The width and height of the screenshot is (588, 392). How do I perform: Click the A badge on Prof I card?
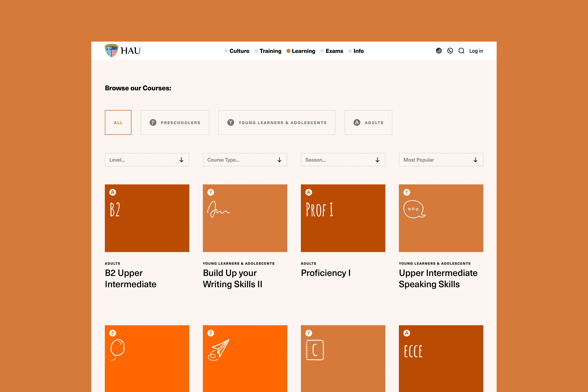(x=309, y=192)
